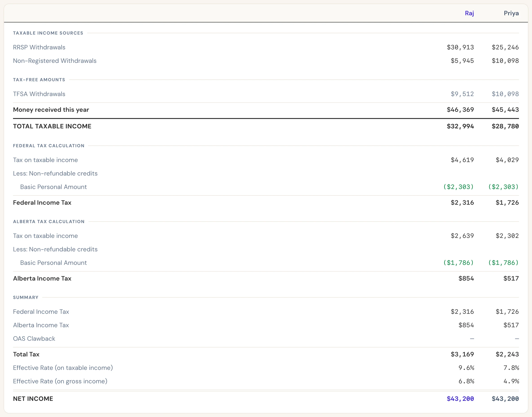Click Raj's Total Tax value $3,169
The width and height of the screenshot is (532, 417).
coord(462,354)
